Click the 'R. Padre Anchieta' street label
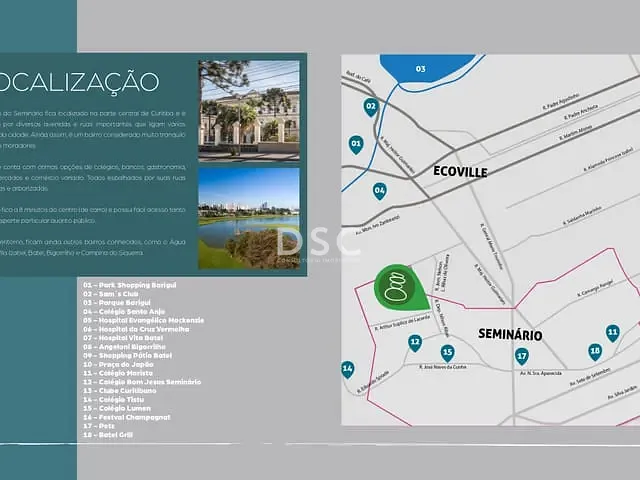The height and width of the screenshot is (480, 640). point(581,111)
